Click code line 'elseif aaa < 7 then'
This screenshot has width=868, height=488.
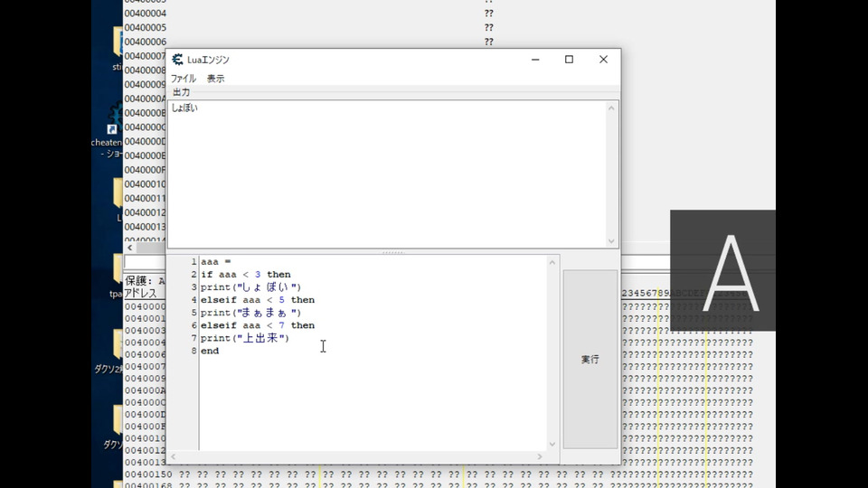click(258, 325)
